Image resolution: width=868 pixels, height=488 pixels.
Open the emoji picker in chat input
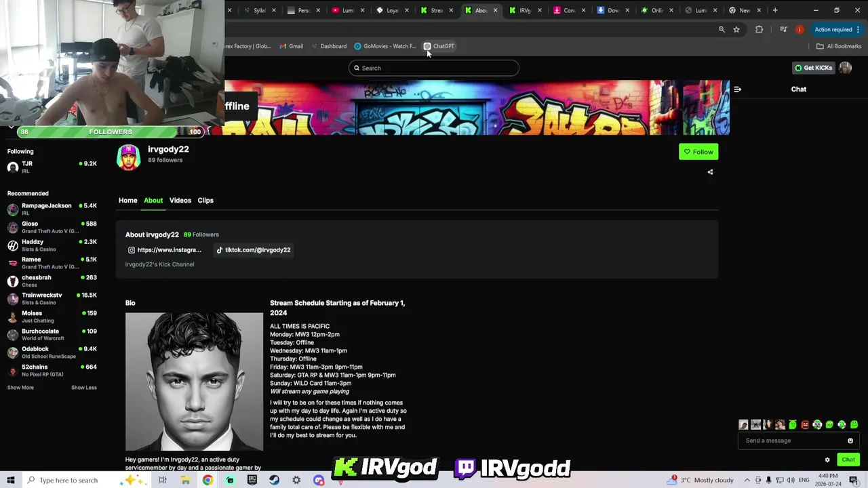(850, 441)
